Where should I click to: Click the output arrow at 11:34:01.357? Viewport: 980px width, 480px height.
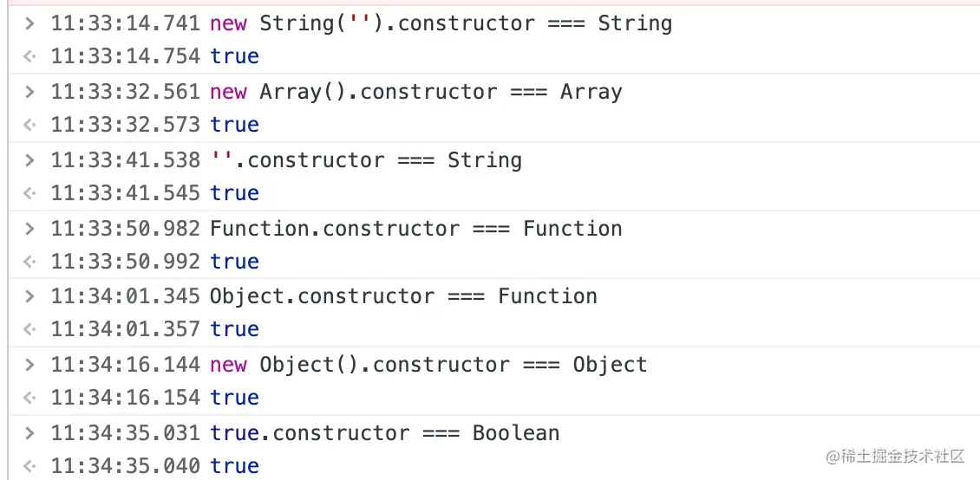tap(29, 330)
